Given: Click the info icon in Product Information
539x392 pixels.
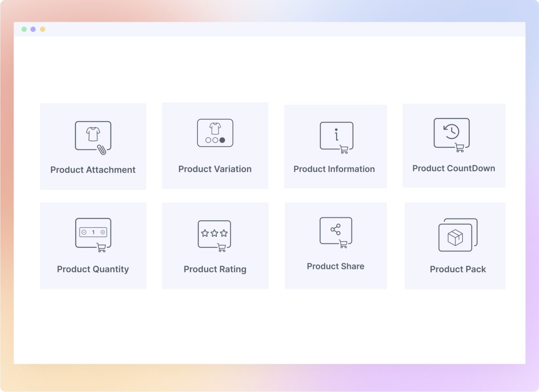Looking at the screenshot, I should coord(336,135).
